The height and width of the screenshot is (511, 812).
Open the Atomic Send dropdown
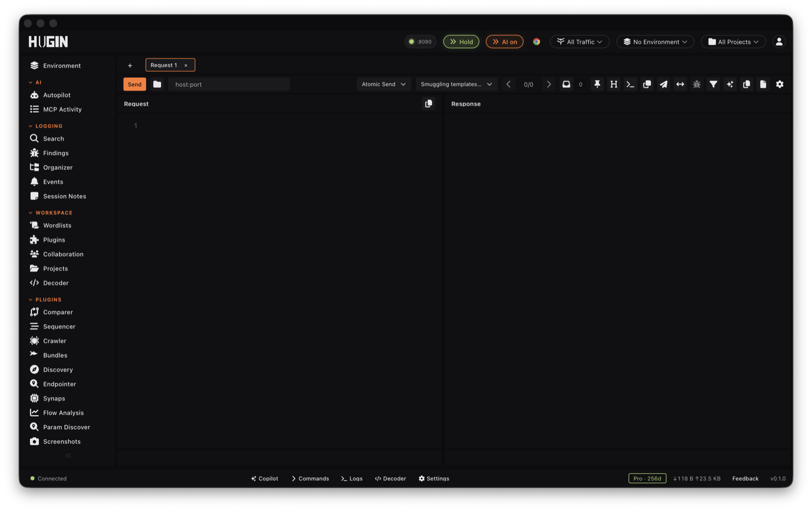pyautogui.click(x=383, y=84)
